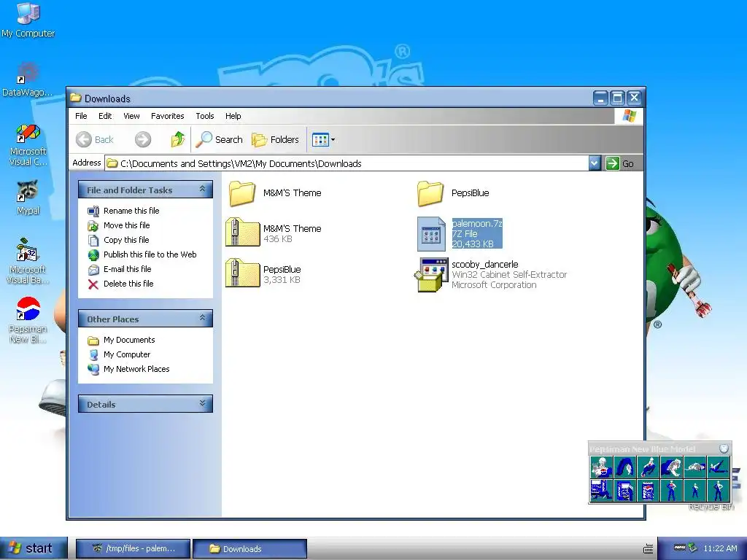Open the Edit menu
Viewport: 747px width, 560px height.
(105, 116)
